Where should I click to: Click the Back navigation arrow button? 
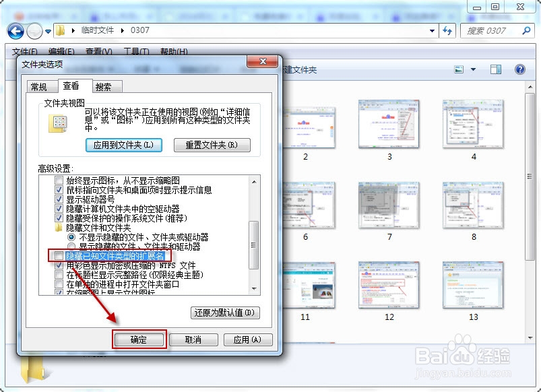click(15, 32)
